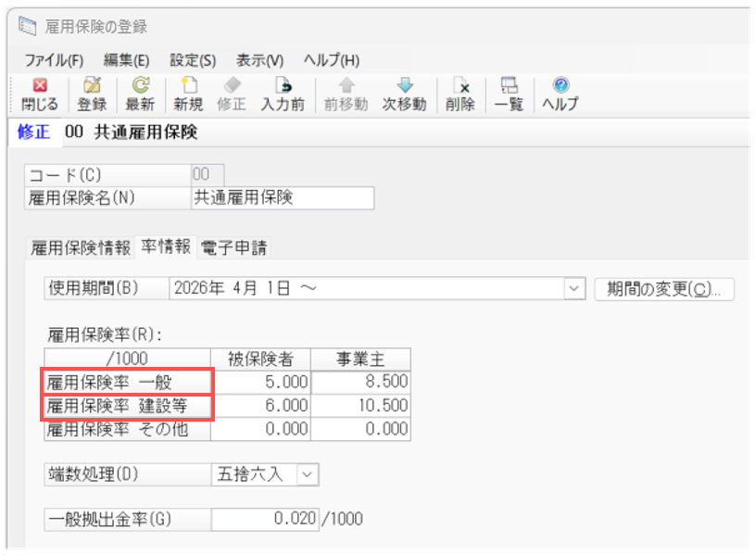Click the 閉じる (close) toolbar icon
The image size is (756, 555).
pos(39,95)
